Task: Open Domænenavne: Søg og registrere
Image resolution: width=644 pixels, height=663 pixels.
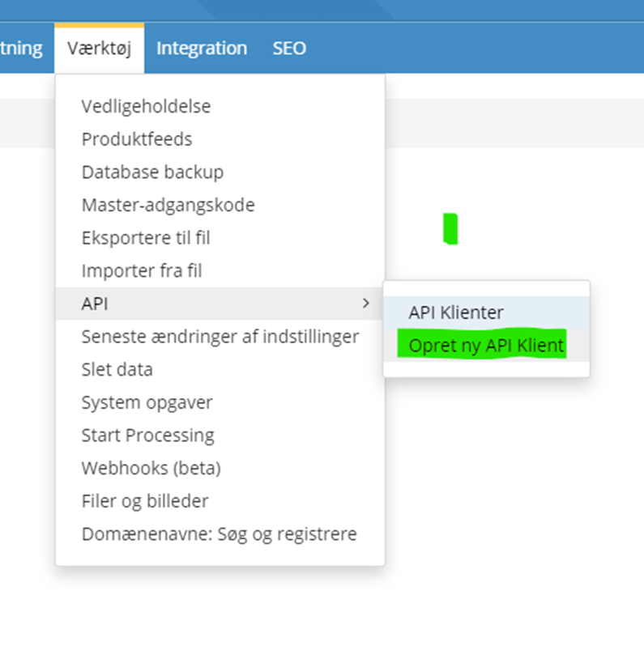Action: tap(219, 535)
